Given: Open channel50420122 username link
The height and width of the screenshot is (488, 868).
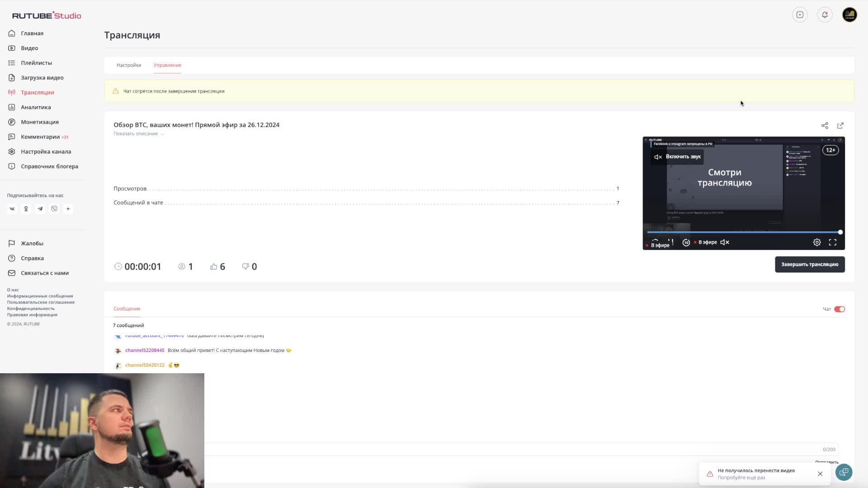Looking at the screenshot, I should coord(145,365).
